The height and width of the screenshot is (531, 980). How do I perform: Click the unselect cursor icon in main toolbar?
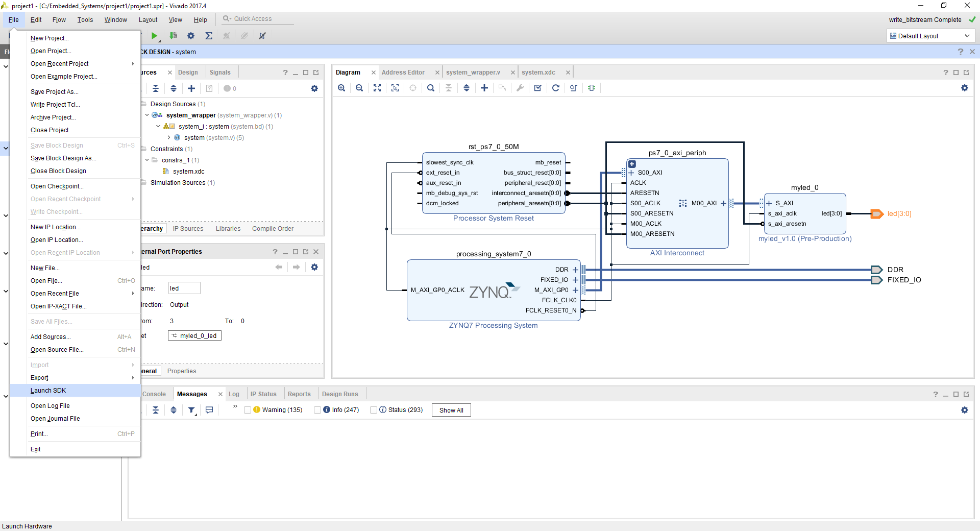click(262, 36)
